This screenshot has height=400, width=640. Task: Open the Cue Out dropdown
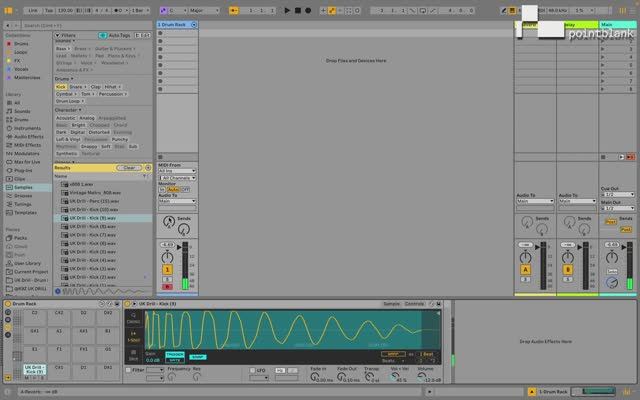pos(618,195)
